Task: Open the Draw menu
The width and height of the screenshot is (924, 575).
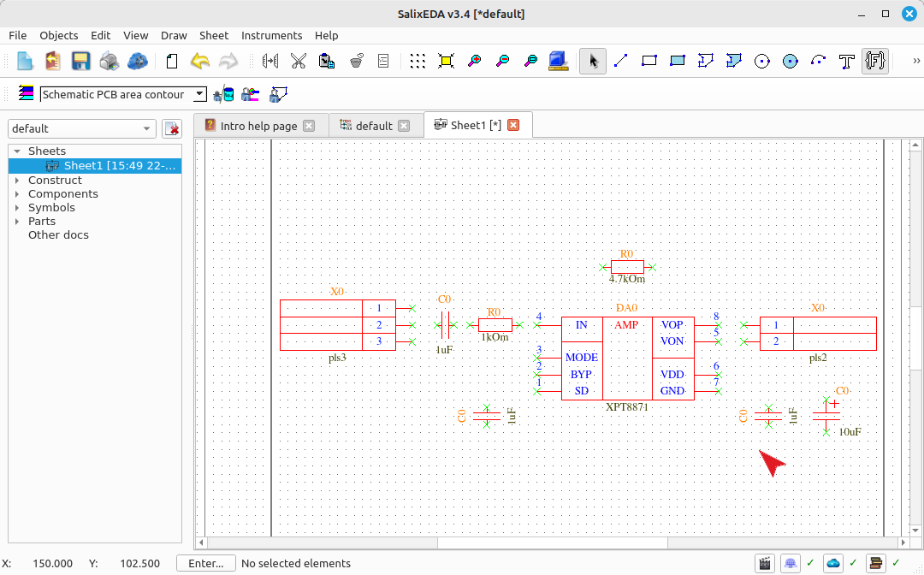Action: coord(174,35)
